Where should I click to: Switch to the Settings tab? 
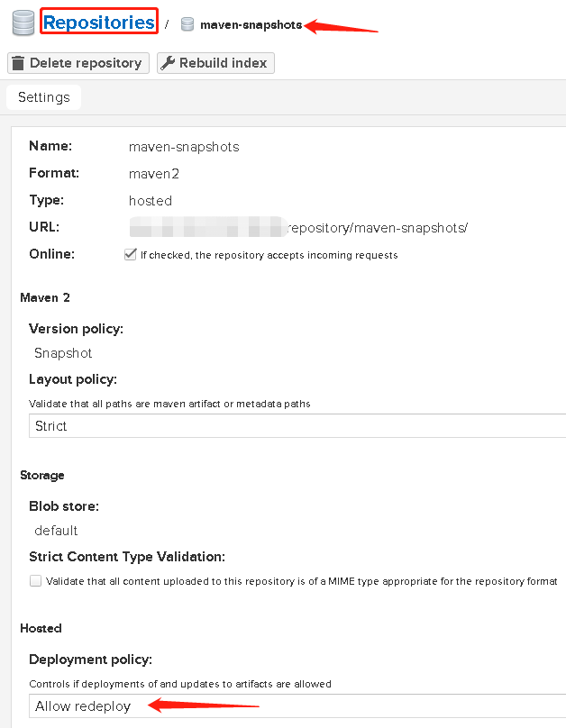43,97
